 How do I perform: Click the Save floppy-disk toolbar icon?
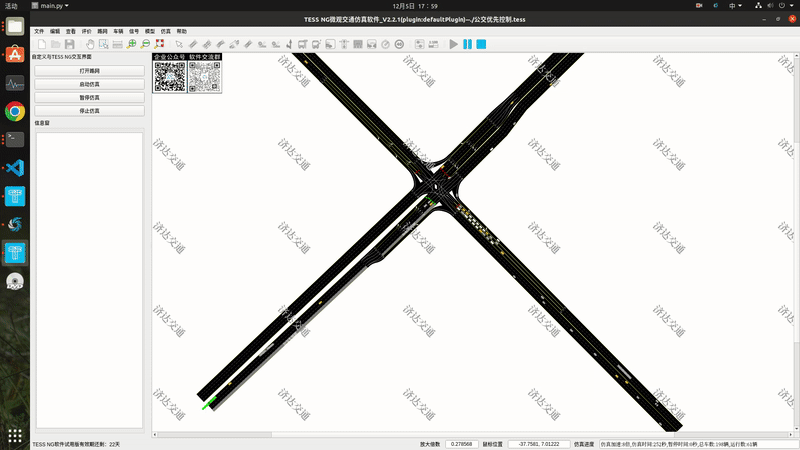[69, 44]
